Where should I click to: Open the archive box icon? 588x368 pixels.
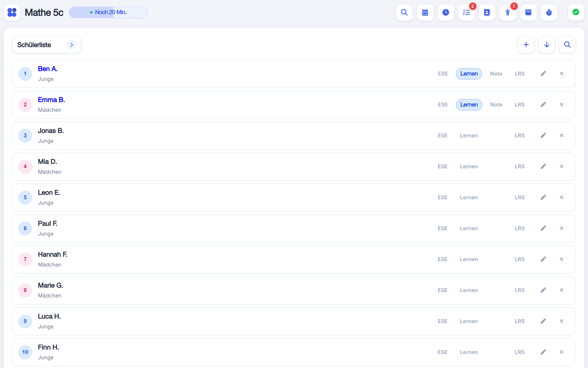(528, 12)
